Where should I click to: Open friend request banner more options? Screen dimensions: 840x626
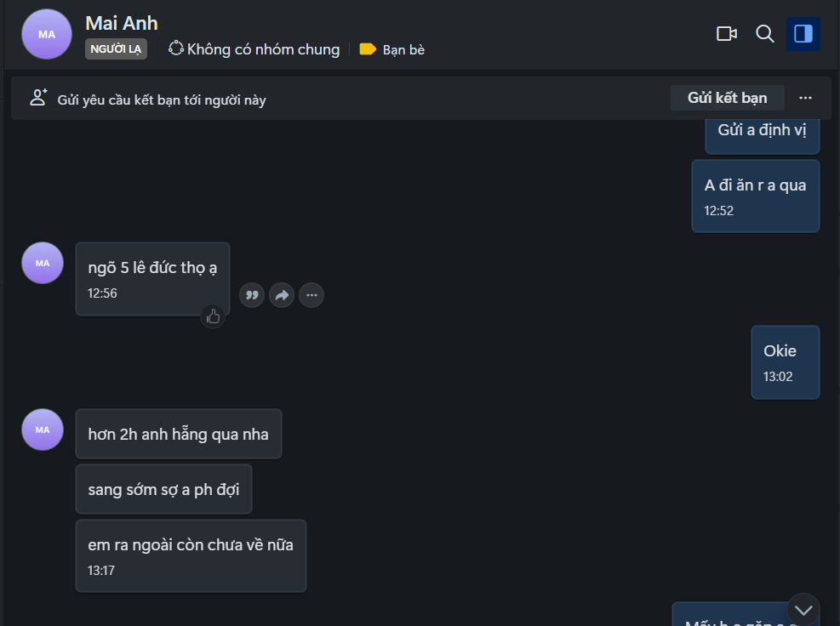(805, 98)
